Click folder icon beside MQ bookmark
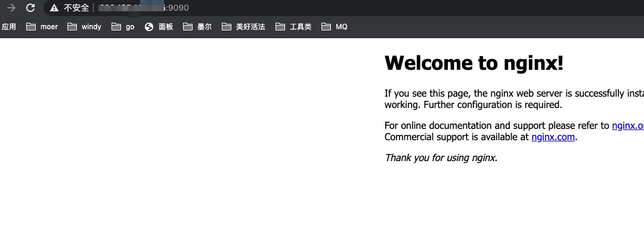This screenshot has width=644, height=247. click(x=326, y=27)
